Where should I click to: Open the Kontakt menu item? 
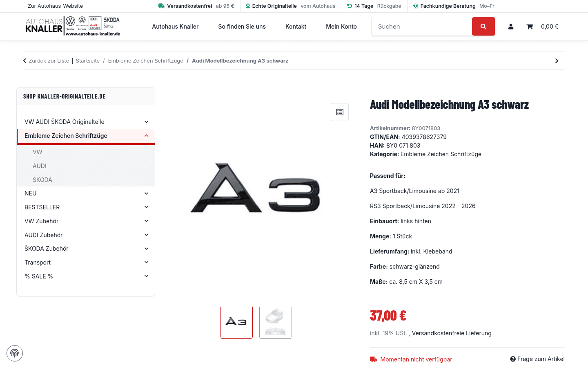tap(296, 27)
